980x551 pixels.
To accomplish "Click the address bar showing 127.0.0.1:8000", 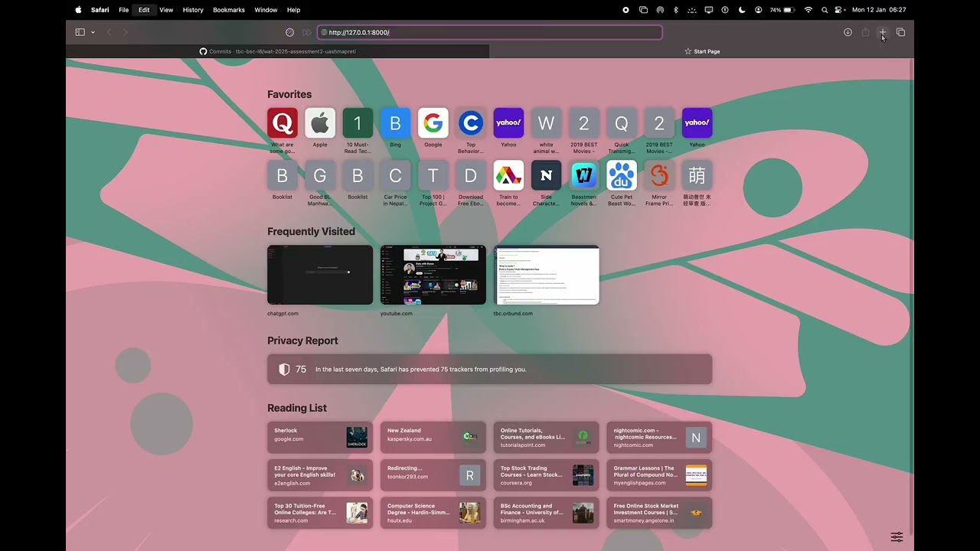I will tap(490, 32).
